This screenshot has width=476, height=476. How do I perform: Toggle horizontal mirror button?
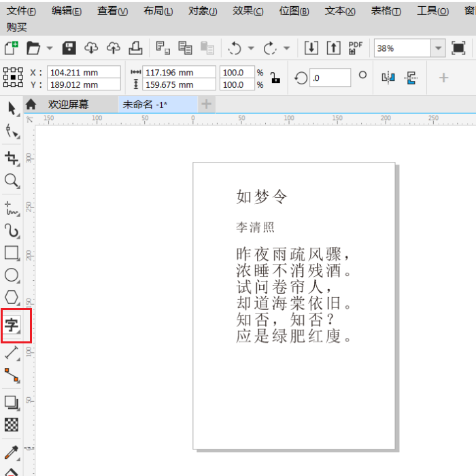[x=388, y=78]
